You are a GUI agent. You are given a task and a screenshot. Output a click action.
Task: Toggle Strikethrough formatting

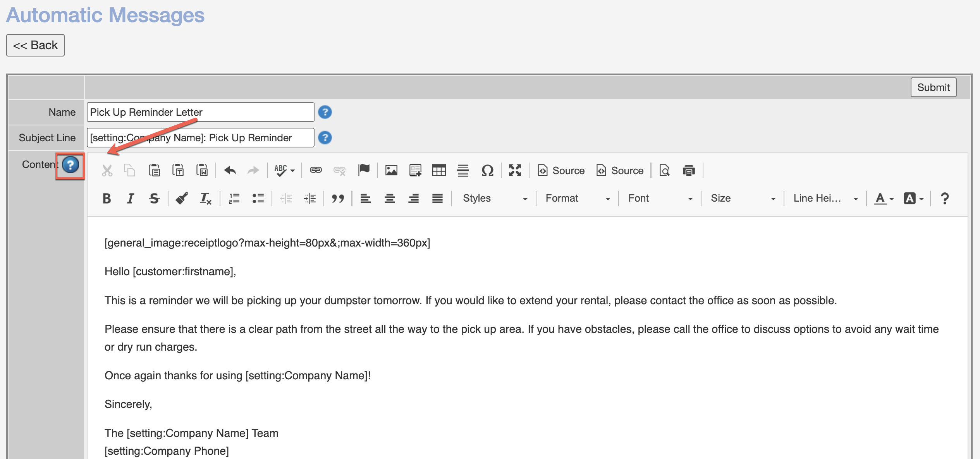pos(154,199)
